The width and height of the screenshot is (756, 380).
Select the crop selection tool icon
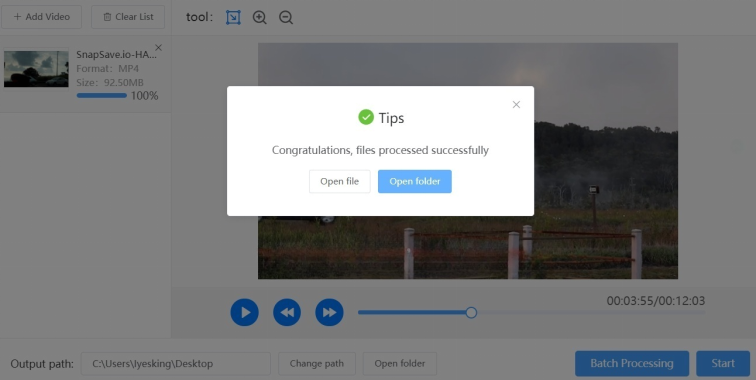[233, 17]
